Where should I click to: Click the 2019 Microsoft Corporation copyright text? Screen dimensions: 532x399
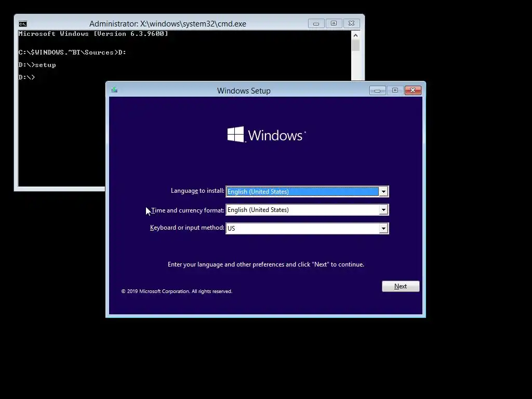177,291
